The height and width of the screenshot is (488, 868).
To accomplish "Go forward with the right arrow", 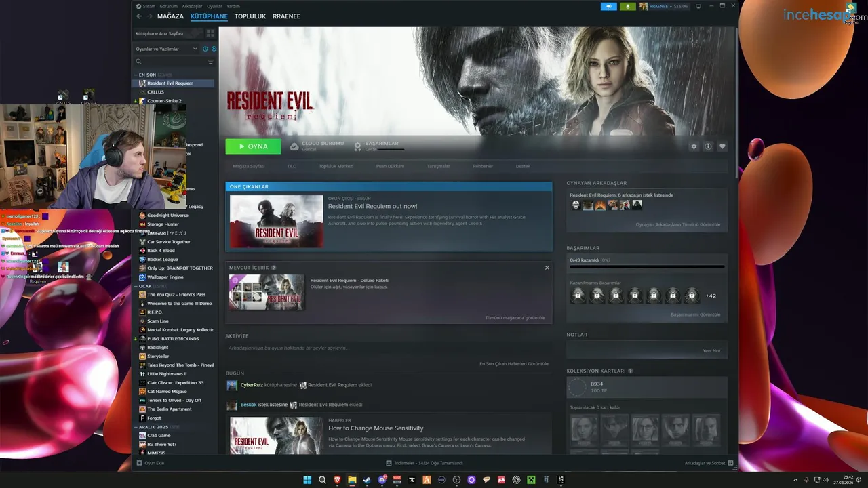I will point(149,16).
